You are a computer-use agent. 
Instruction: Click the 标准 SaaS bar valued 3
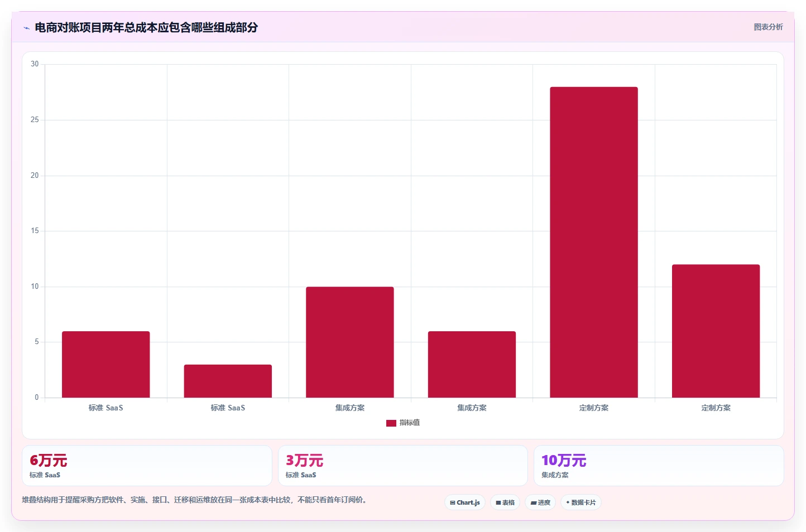click(x=228, y=381)
